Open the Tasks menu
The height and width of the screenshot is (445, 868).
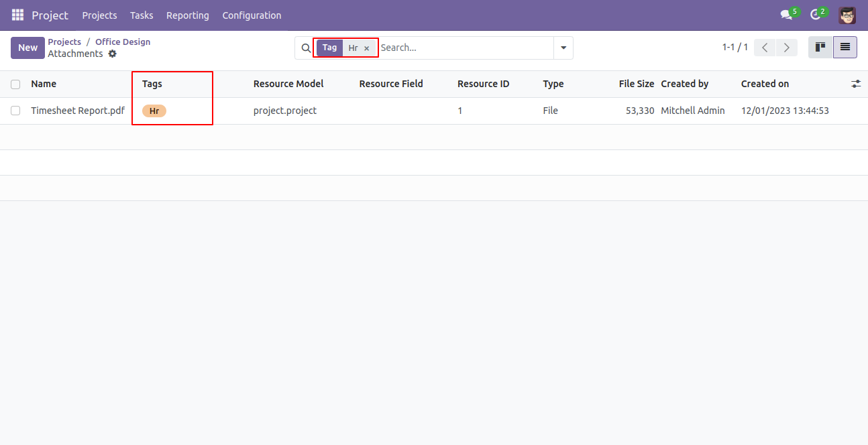[142, 15]
